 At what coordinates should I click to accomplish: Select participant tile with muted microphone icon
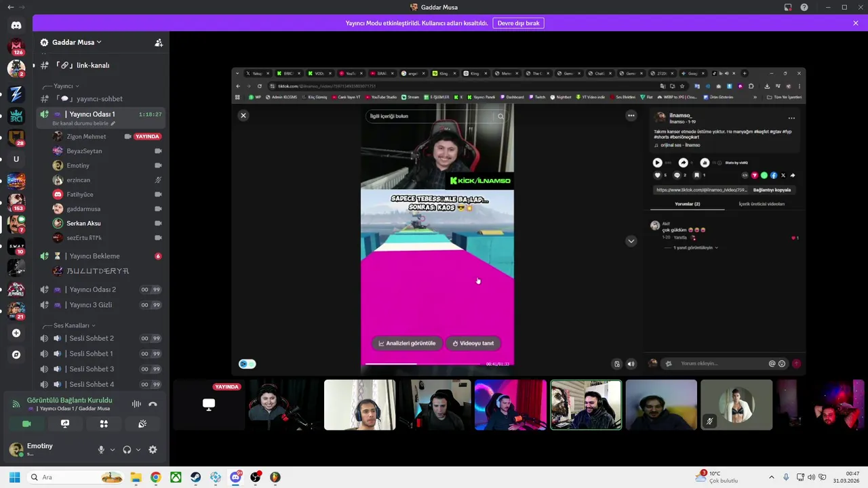click(736, 405)
